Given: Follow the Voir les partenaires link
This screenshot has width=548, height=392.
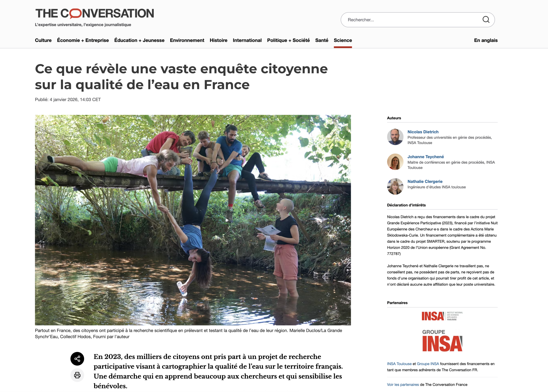Looking at the screenshot, I should [403, 385].
